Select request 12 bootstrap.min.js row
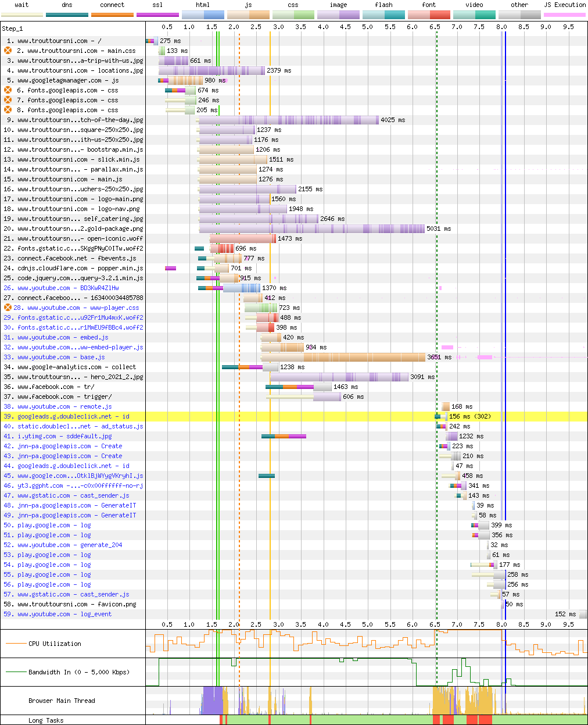 pyautogui.click(x=73, y=149)
